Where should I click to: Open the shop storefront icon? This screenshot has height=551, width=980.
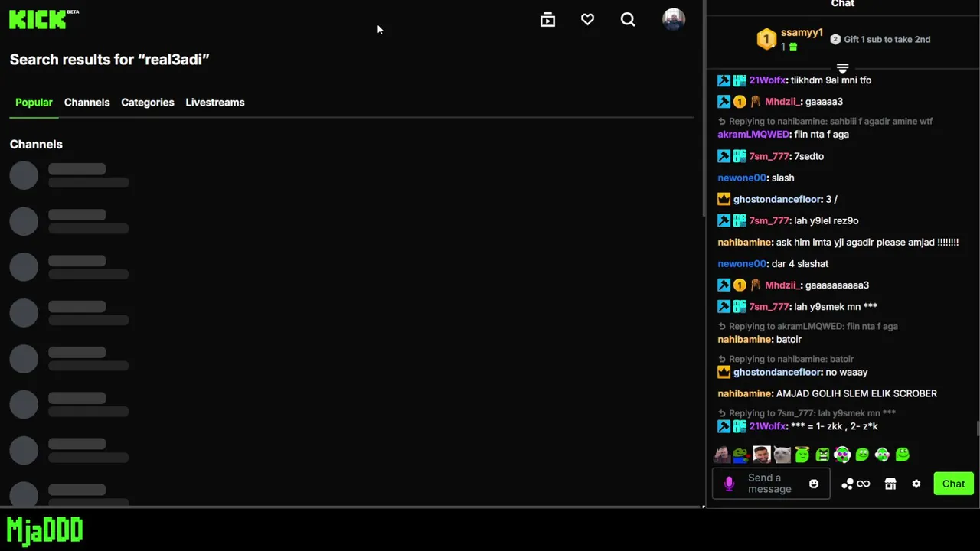890,484
